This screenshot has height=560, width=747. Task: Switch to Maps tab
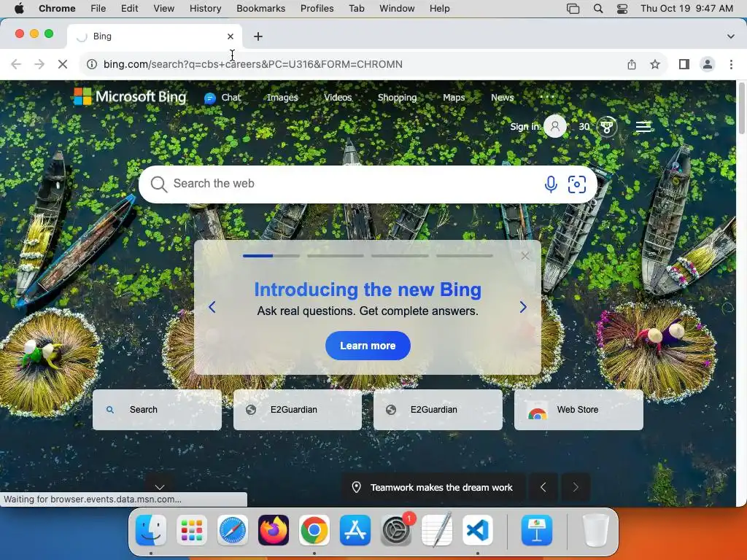[454, 98]
